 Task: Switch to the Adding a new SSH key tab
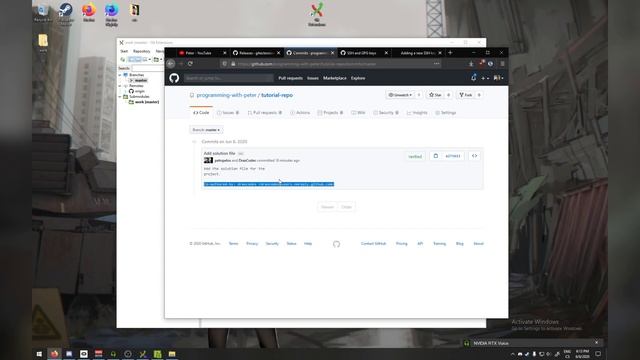click(x=417, y=53)
